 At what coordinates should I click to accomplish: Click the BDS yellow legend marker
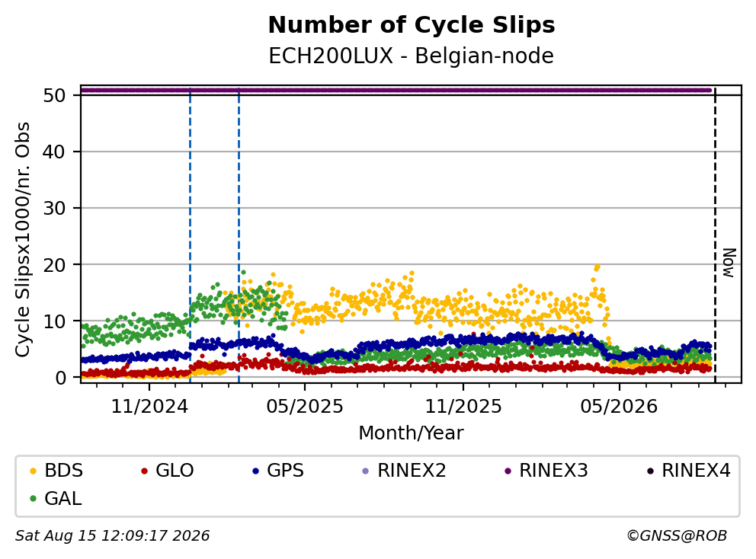(34, 471)
